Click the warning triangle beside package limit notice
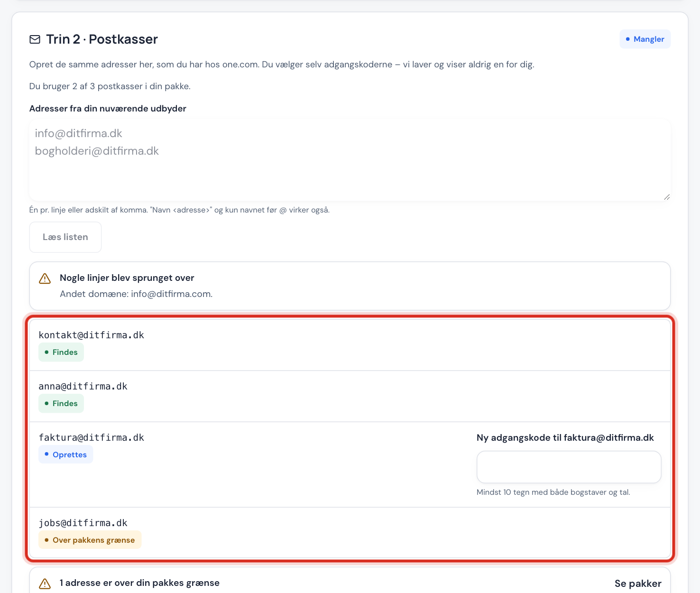The width and height of the screenshot is (700, 593). tap(45, 584)
